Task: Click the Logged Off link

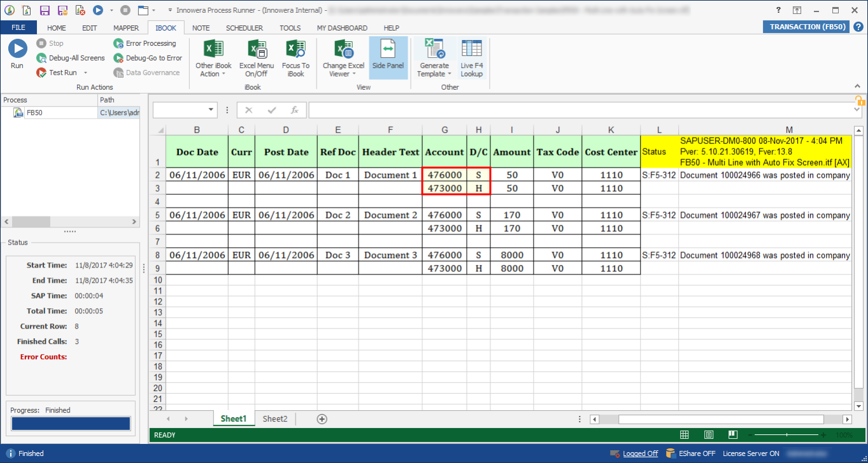Action: click(640, 453)
